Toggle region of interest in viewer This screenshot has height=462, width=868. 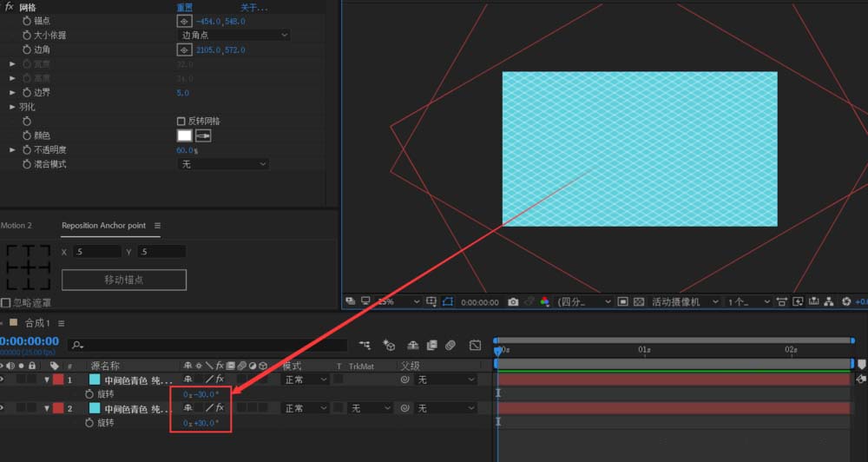pos(622,302)
